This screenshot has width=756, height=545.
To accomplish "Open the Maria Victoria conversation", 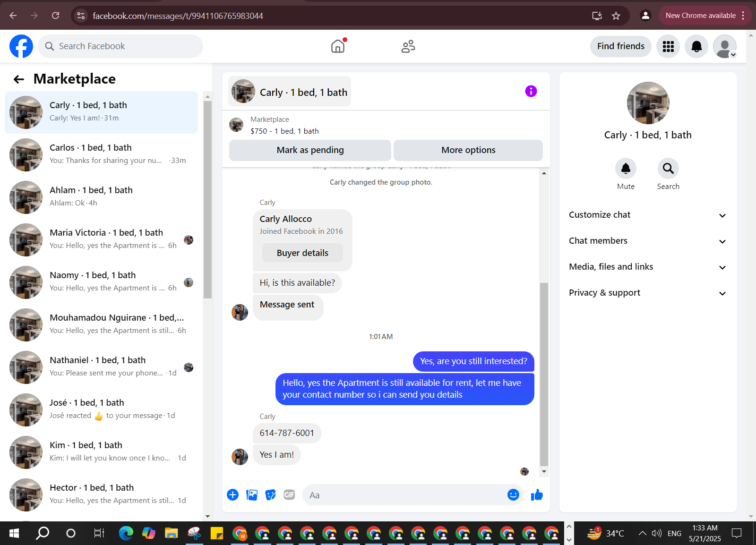I will click(x=101, y=240).
